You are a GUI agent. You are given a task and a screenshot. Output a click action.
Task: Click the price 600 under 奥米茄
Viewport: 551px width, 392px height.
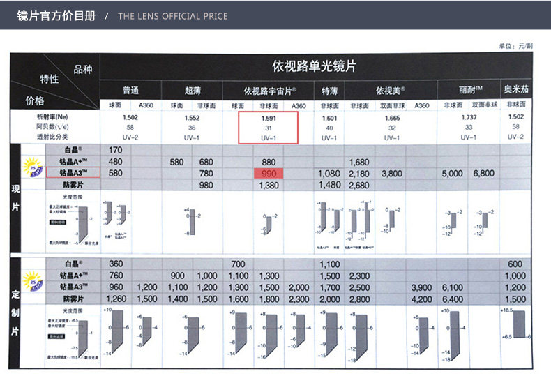pos(515,264)
